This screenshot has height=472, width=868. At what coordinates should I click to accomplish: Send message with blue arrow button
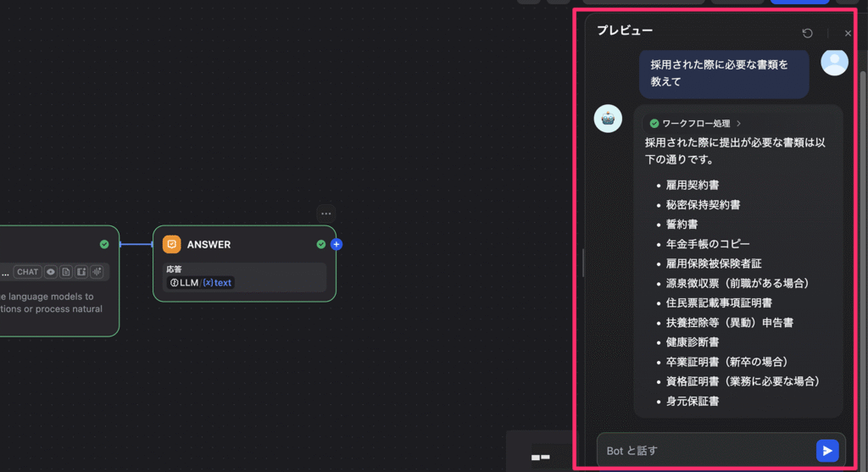pyautogui.click(x=827, y=451)
